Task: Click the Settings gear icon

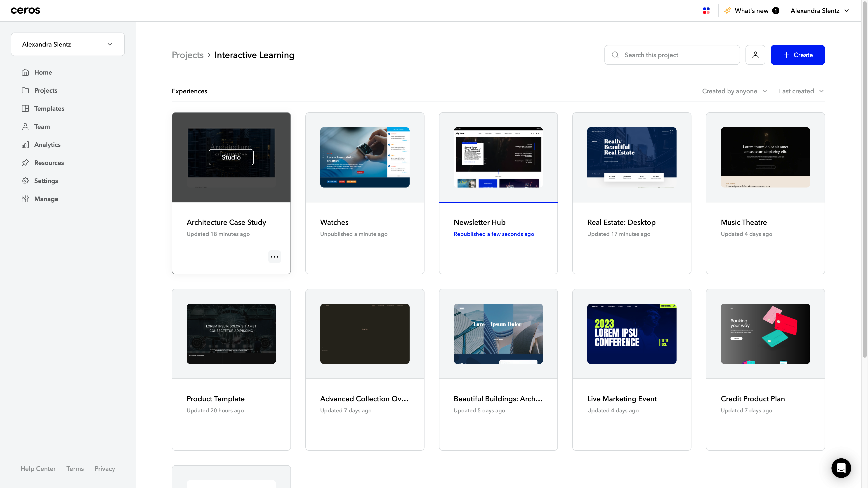Action: coord(25,181)
